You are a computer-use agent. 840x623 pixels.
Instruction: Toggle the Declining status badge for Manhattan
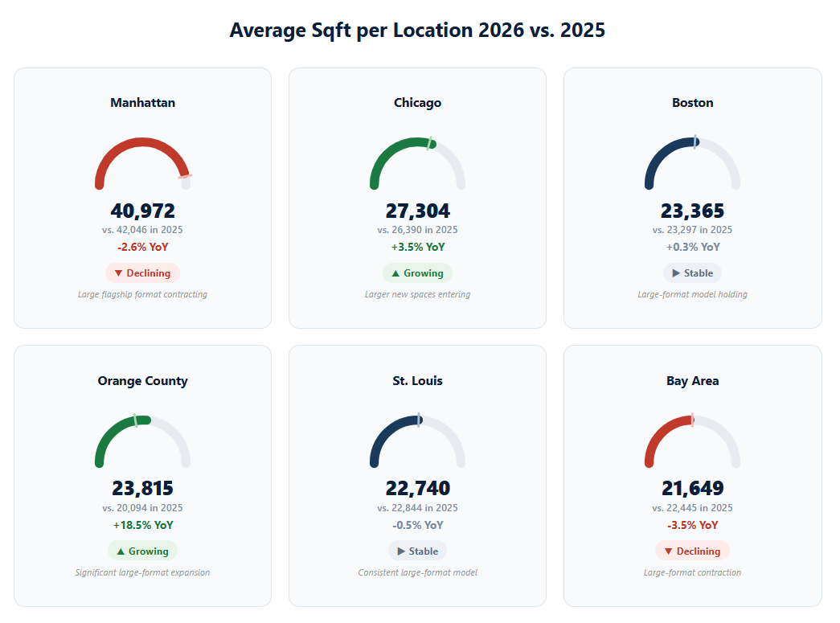pyautogui.click(x=142, y=273)
